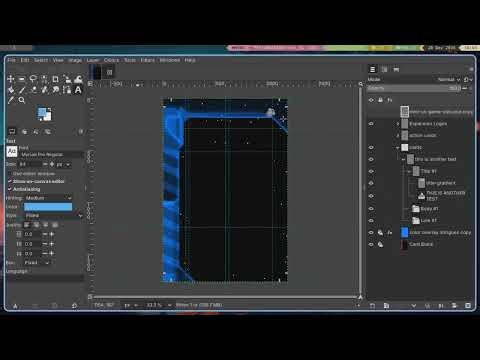Reset text tool options to defaults

(74, 305)
